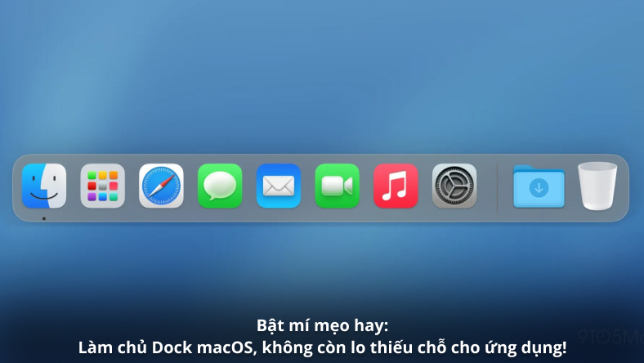Open Finder from the Dock

[x=44, y=186]
